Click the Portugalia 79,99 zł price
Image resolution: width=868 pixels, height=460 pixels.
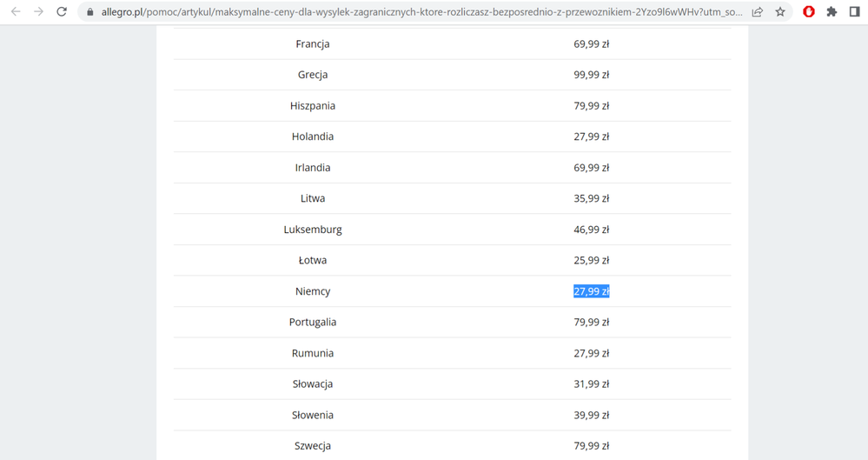tap(591, 323)
